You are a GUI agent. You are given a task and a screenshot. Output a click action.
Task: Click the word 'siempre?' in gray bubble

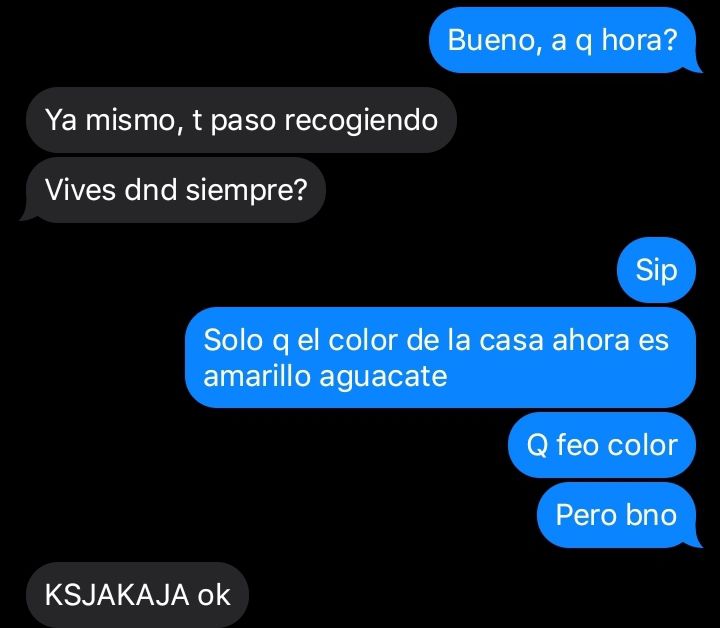click(247, 191)
